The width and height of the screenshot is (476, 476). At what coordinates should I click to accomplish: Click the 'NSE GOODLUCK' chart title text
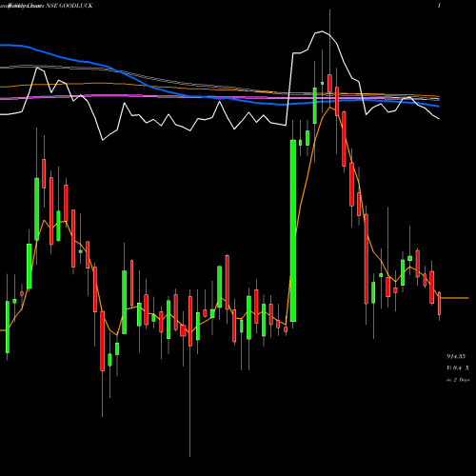(69, 6)
